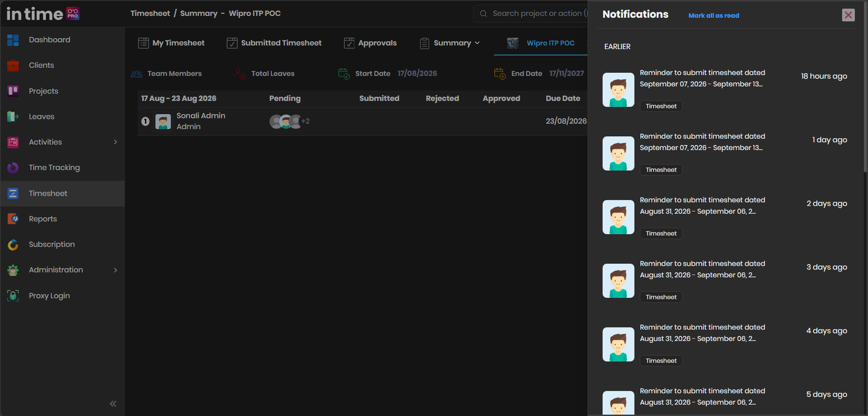This screenshot has height=416, width=868.
Task: Open the Summary dropdown menu
Action: (x=450, y=43)
